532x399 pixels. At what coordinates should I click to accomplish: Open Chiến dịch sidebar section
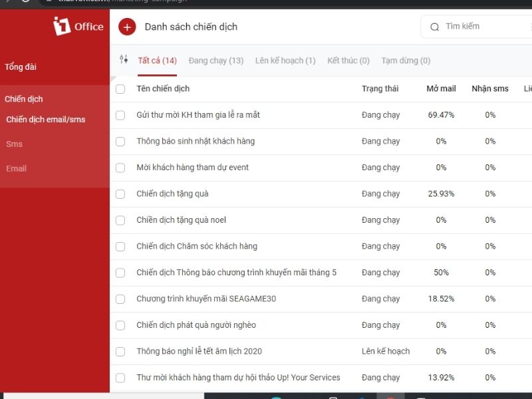(24, 99)
